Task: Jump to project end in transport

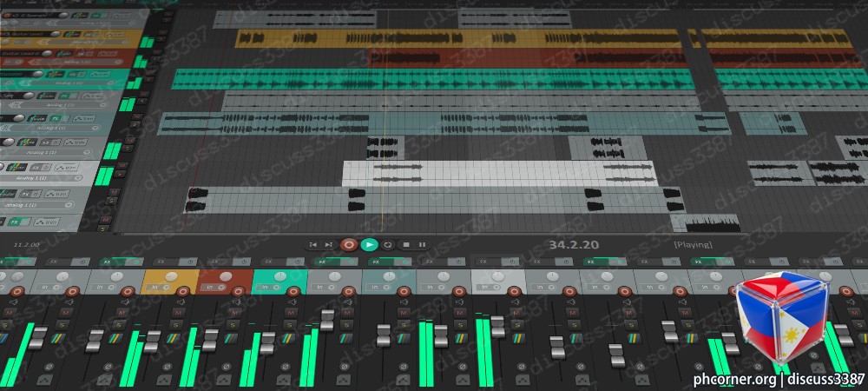Action: pyautogui.click(x=329, y=244)
